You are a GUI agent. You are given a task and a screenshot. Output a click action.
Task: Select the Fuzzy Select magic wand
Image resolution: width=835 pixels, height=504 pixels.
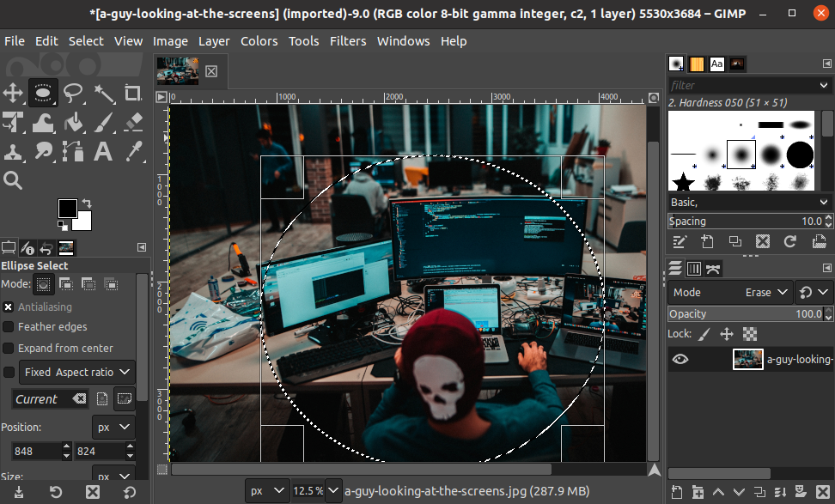click(x=103, y=93)
